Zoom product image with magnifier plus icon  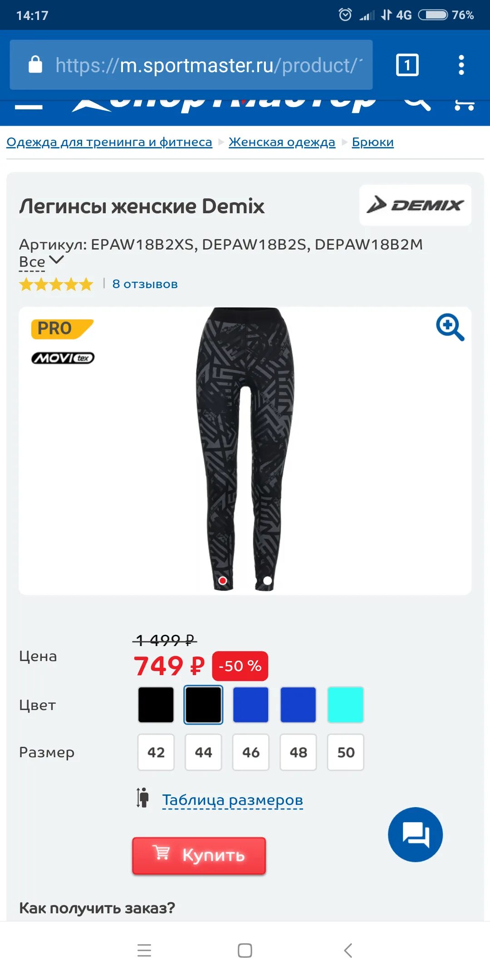[450, 327]
